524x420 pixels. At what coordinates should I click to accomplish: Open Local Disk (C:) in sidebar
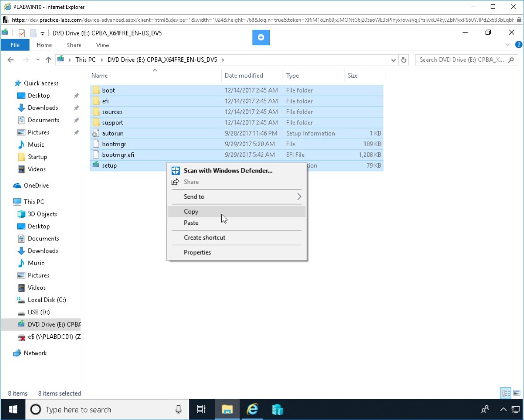[x=47, y=300]
